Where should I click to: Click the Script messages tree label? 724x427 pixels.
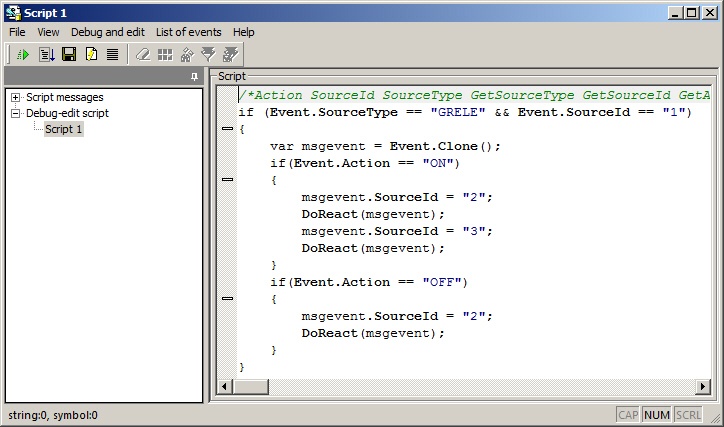click(64, 98)
